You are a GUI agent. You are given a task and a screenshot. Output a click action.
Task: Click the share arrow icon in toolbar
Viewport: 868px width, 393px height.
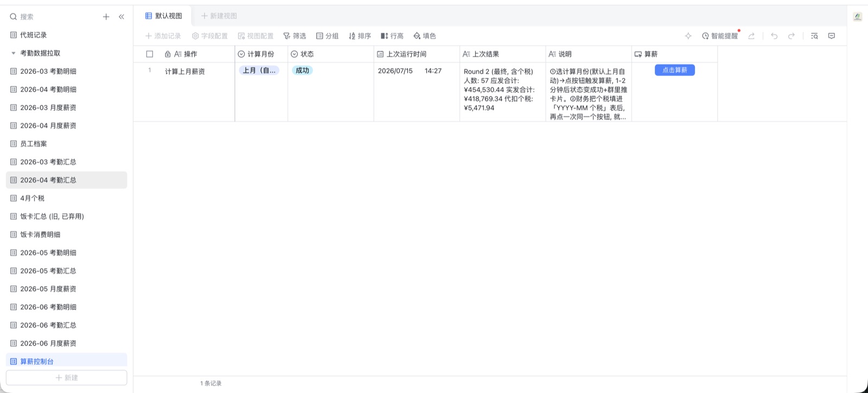[x=751, y=36]
